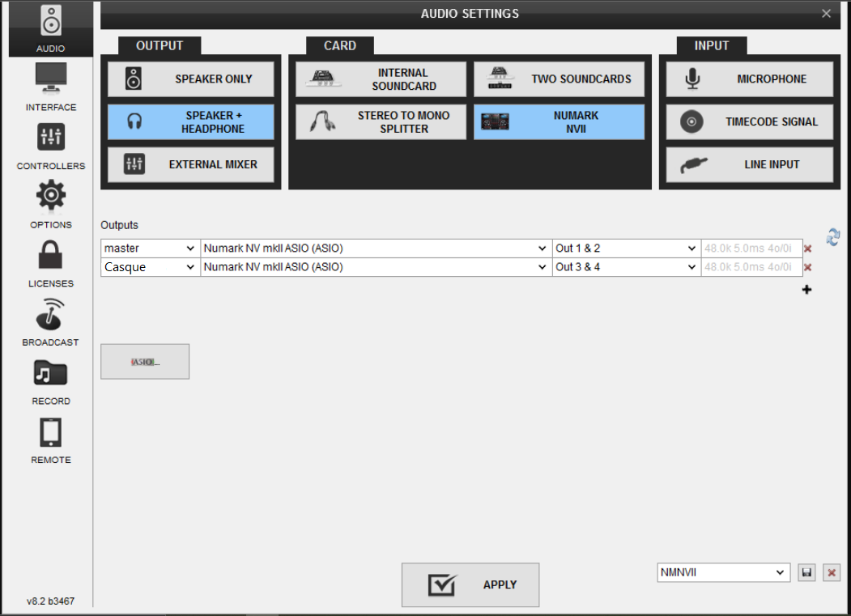This screenshot has width=851, height=616.
Task: Open the Controllers settings section
Action: pos(50,146)
